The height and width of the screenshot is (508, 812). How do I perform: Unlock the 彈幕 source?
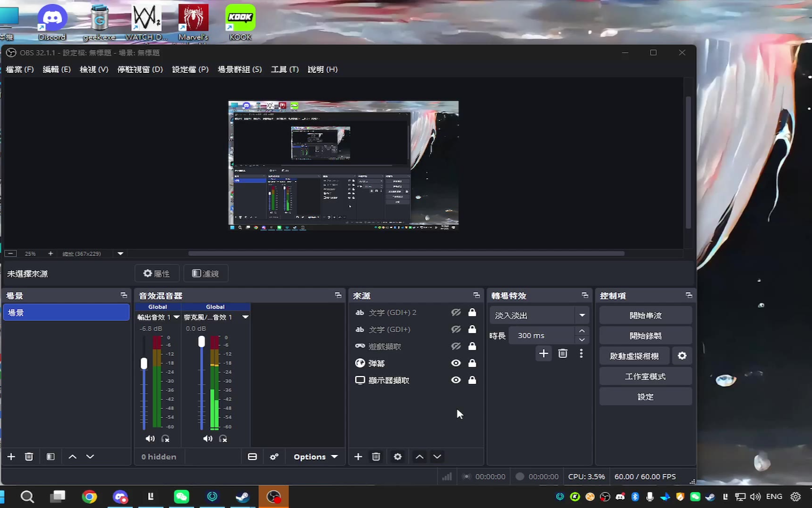tap(472, 363)
